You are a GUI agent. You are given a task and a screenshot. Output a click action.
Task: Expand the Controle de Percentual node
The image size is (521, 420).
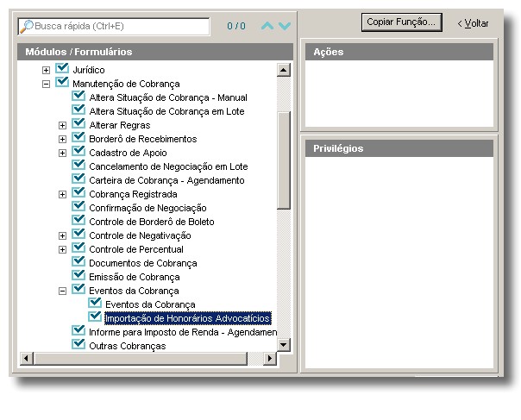62,249
